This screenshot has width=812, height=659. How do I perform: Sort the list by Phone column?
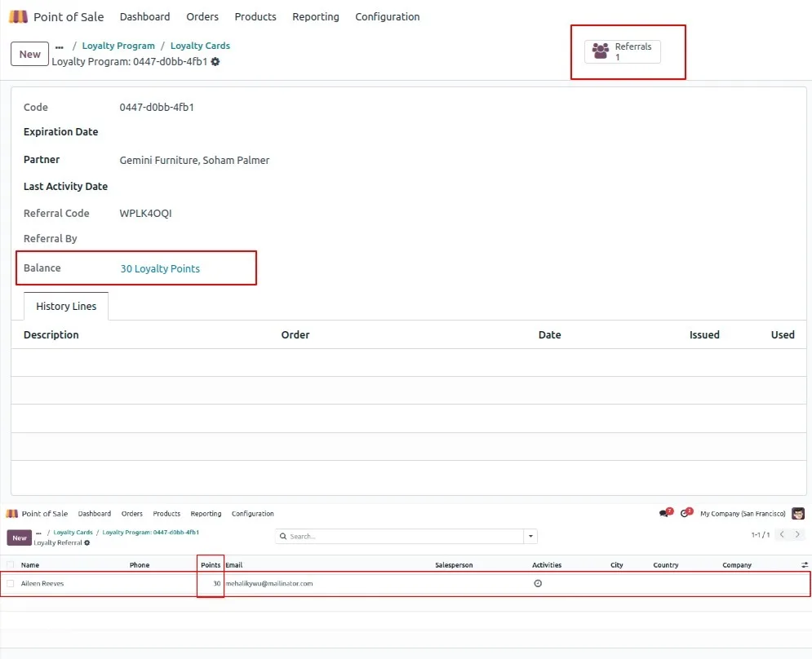[140, 564]
